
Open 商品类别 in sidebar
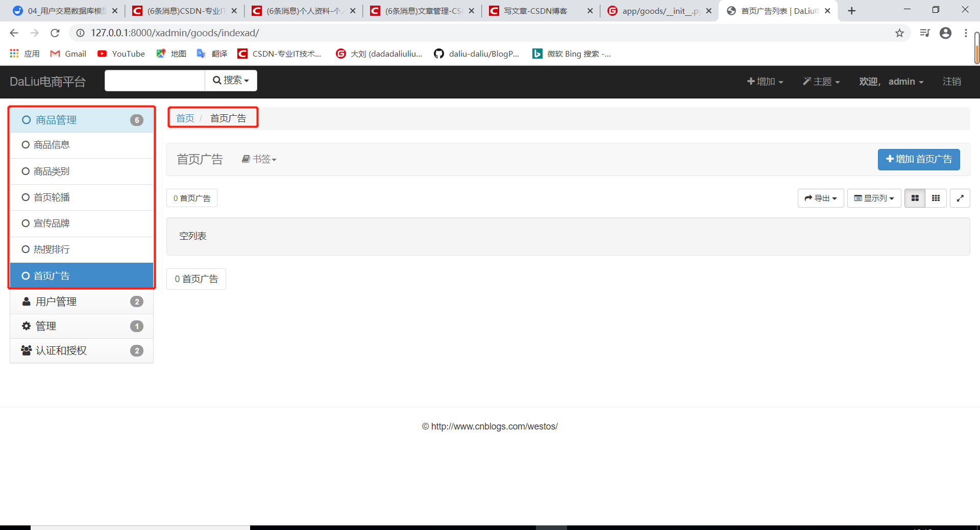point(82,171)
